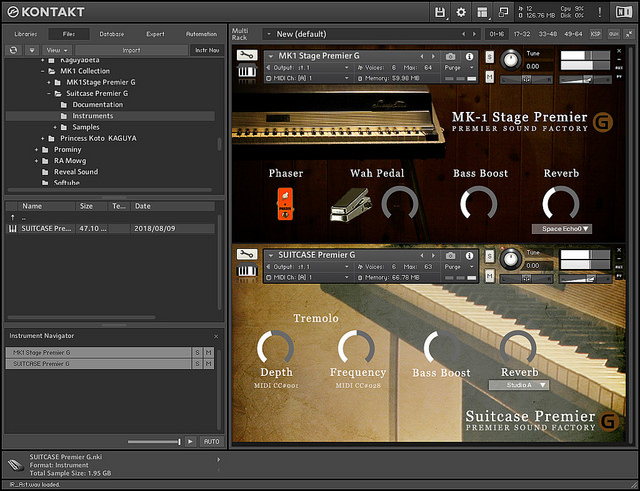Collapse the MK1 Collection folder
The height and width of the screenshot is (491, 640).
[42, 71]
